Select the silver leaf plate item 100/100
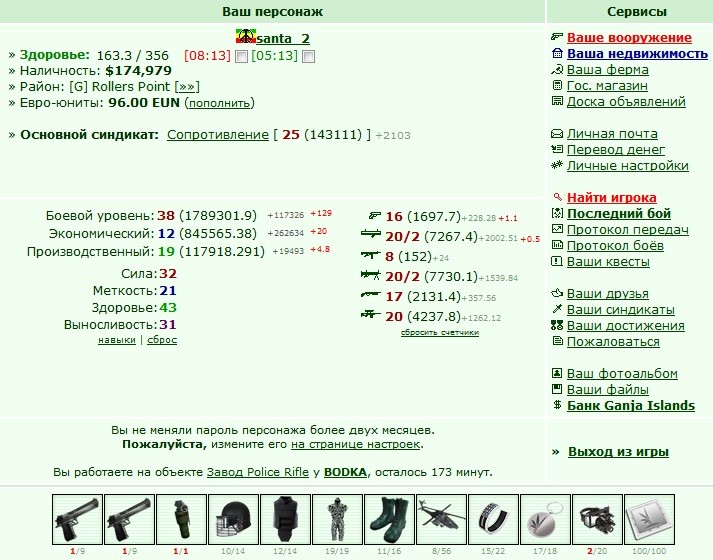 tap(649, 520)
